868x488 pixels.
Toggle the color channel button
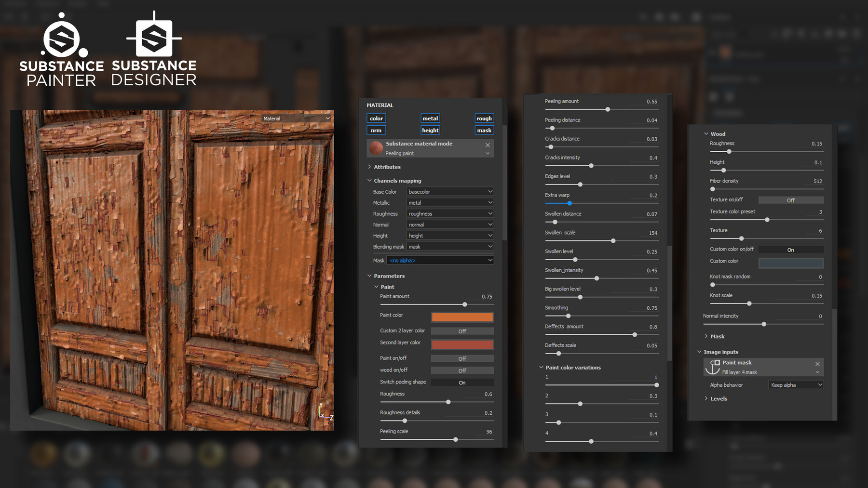pyautogui.click(x=376, y=119)
